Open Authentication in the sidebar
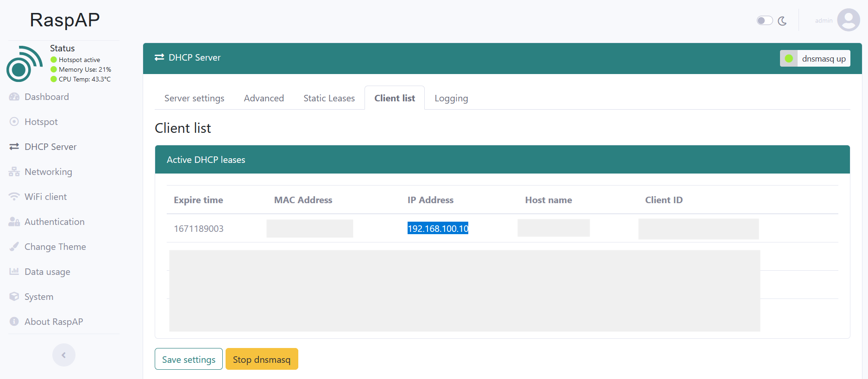This screenshot has width=868, height=379. tap(54, 222)
